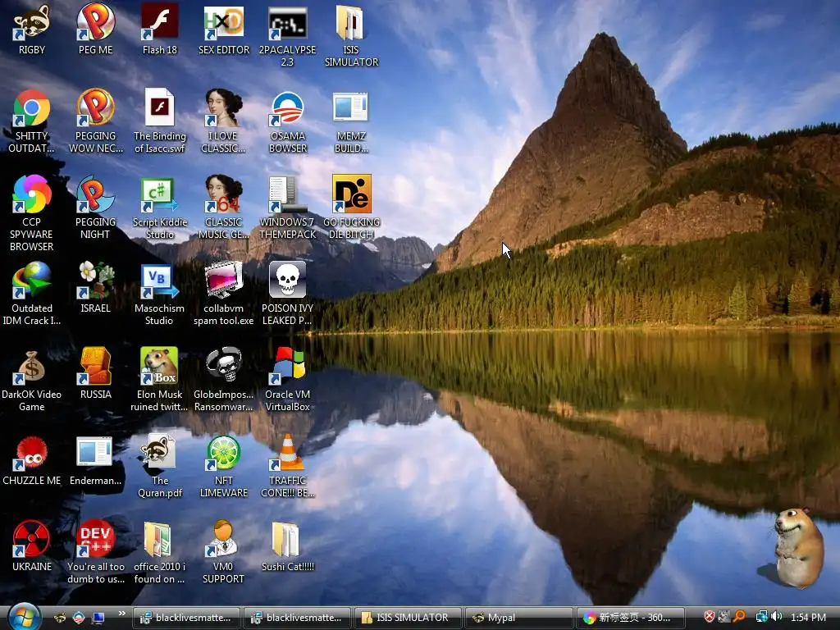Click the Show Desktop Quick Launch icon

[x=98, y=618]
